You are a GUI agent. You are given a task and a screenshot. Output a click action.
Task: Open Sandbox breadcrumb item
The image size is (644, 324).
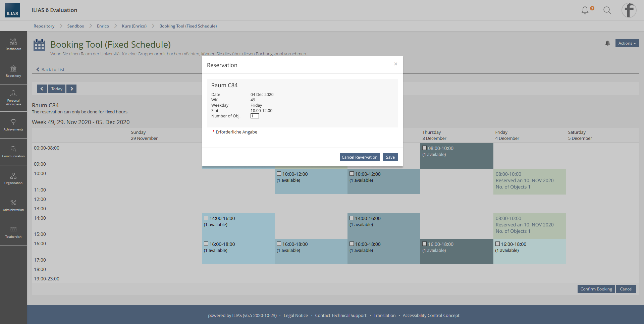pos(75,26)
